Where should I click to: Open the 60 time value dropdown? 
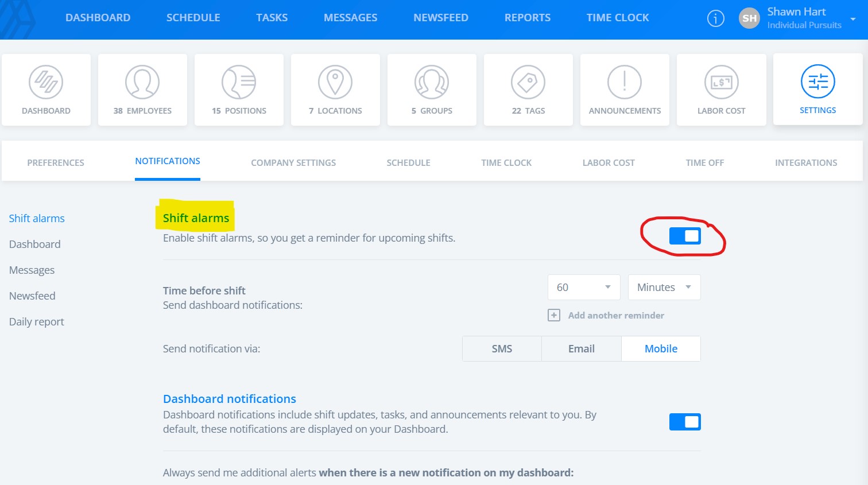tap(584, 287)
